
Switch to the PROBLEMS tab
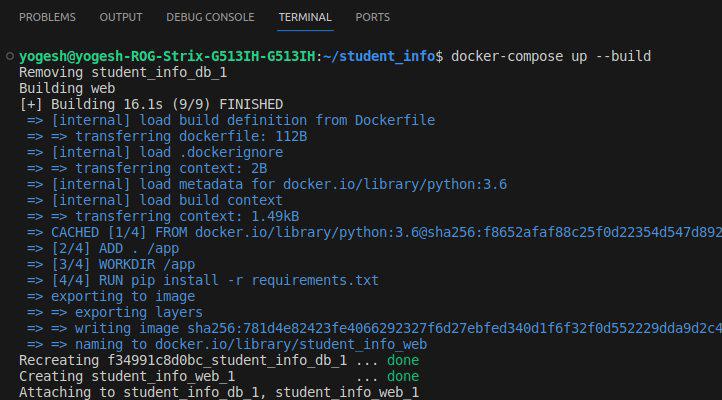point(47,17)
